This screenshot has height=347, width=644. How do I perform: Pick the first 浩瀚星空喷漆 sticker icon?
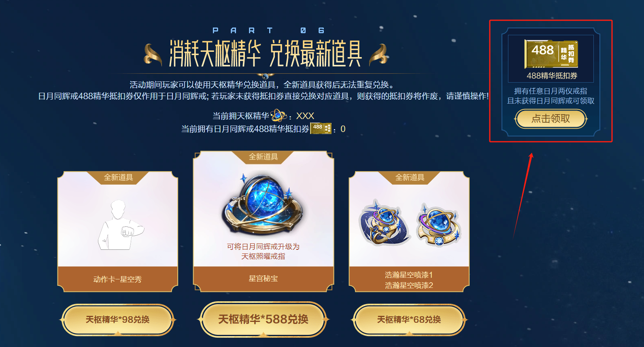[384, 223]
